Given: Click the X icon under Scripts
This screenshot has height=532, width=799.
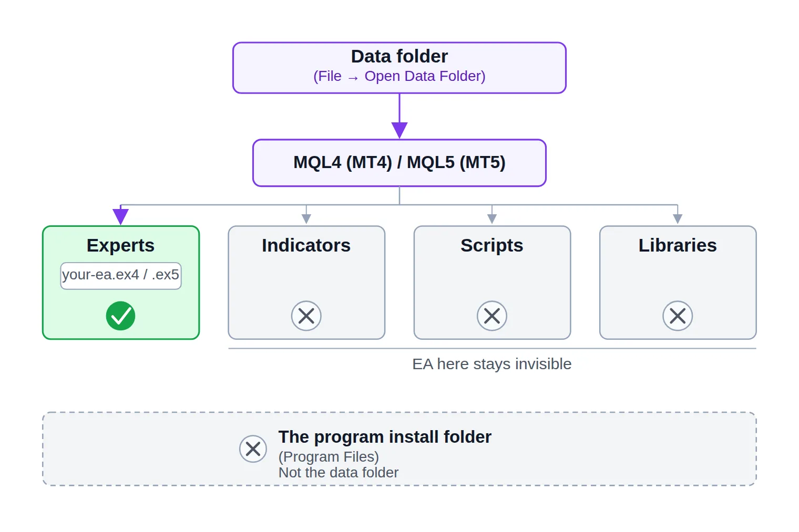Looking at the screenshot, I should click(x=492, y=316).
